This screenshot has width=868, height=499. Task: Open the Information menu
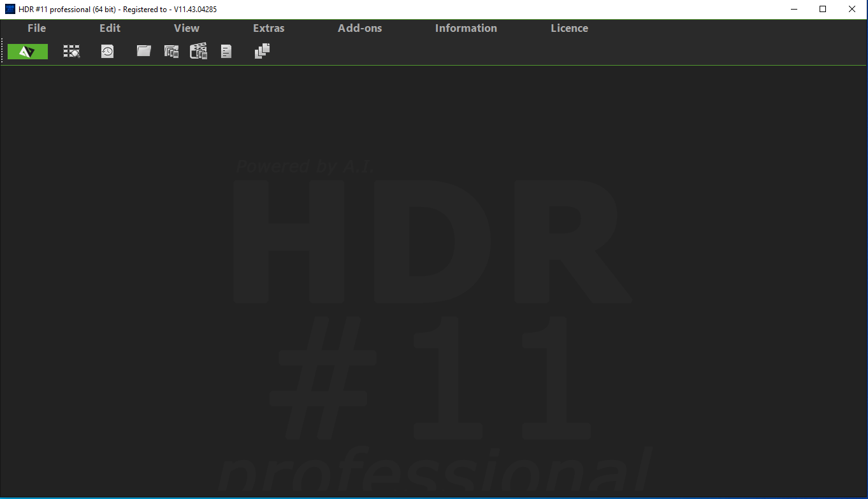pyautogui.click(x=466, y=28)
